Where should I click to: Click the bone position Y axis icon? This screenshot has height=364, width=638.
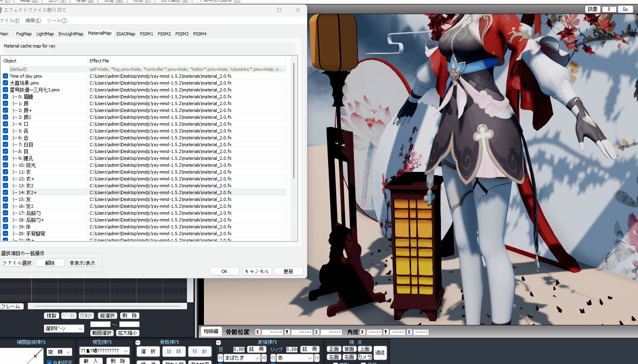287,332
